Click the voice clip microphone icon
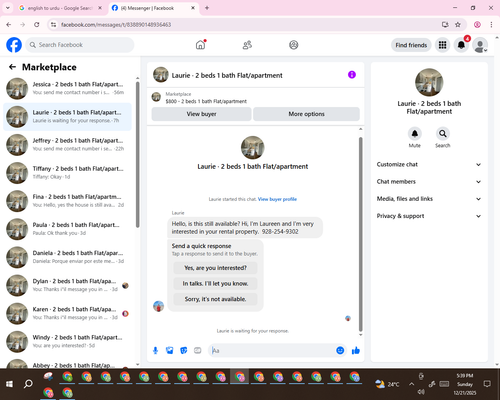The height and width of the screenshot is (400, 500). [155, 350]
